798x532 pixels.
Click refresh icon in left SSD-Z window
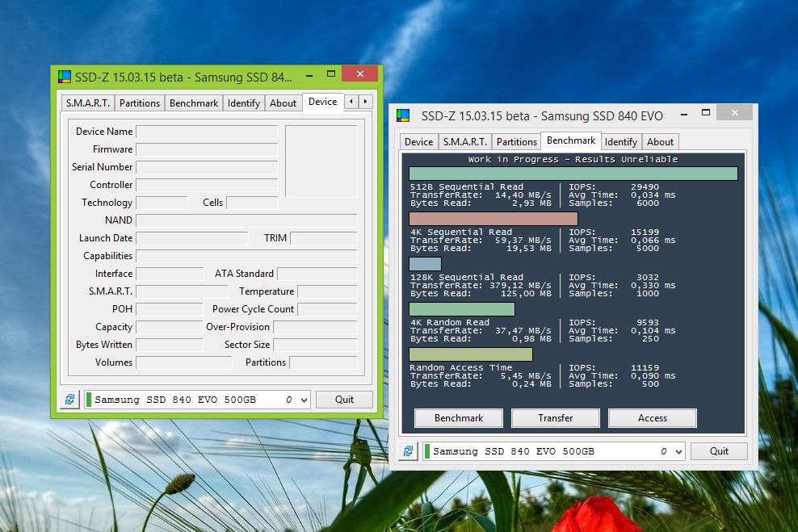69,400
